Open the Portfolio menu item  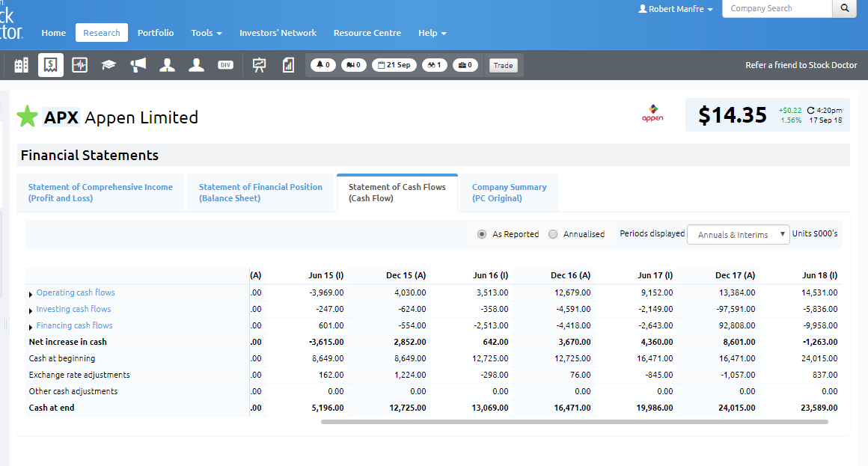156,33
